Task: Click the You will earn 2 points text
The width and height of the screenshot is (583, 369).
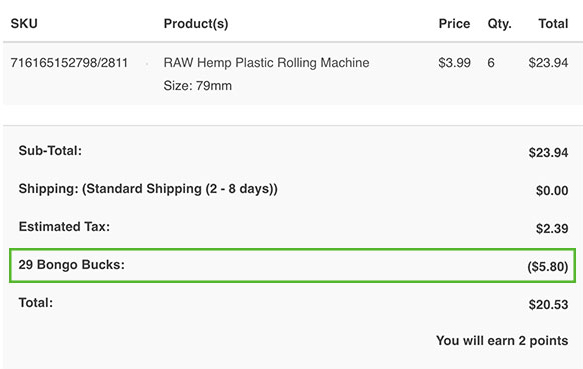Action: pyautogui.click(x=502, y=341)
